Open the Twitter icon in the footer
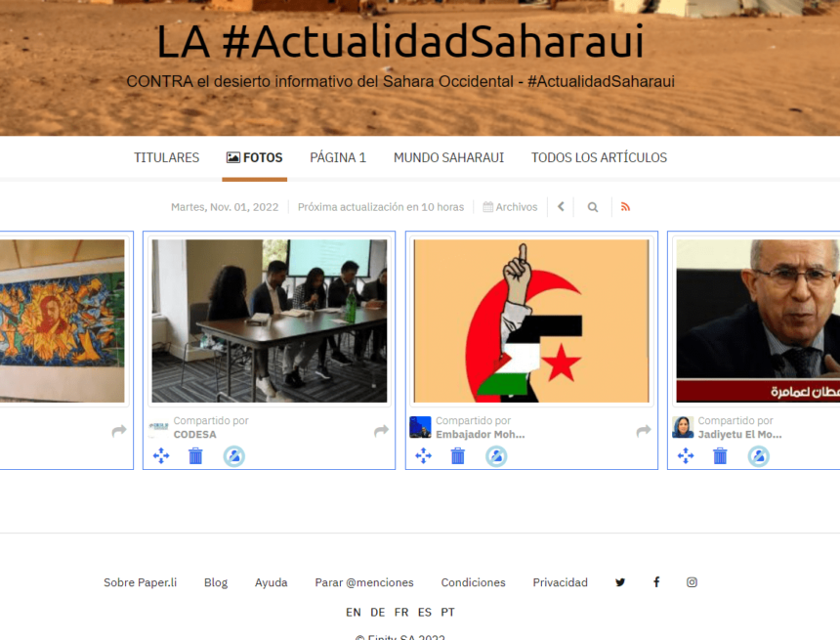This screenshot has height=640, width=840. pos(620,581)
